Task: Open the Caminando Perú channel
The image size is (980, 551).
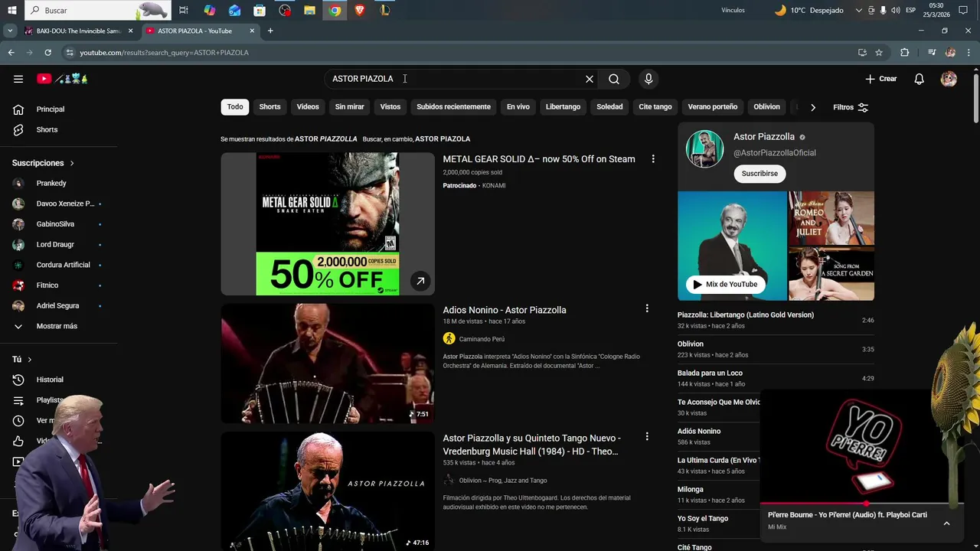Action: (x=482, y=339)
